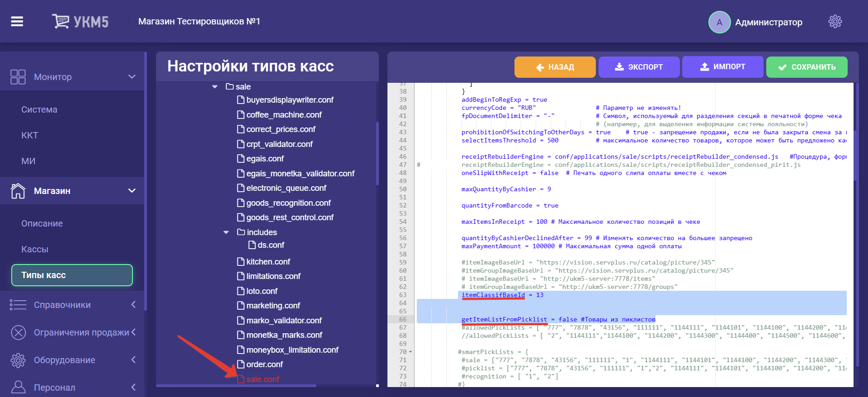Open the ККТ menu item

click(x=30, y=135)
